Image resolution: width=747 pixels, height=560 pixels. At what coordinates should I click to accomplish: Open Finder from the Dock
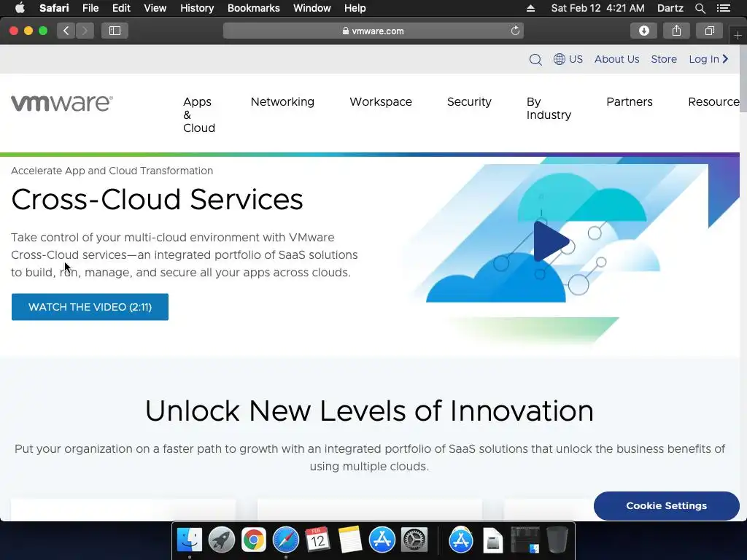click(x=190, y=540)
